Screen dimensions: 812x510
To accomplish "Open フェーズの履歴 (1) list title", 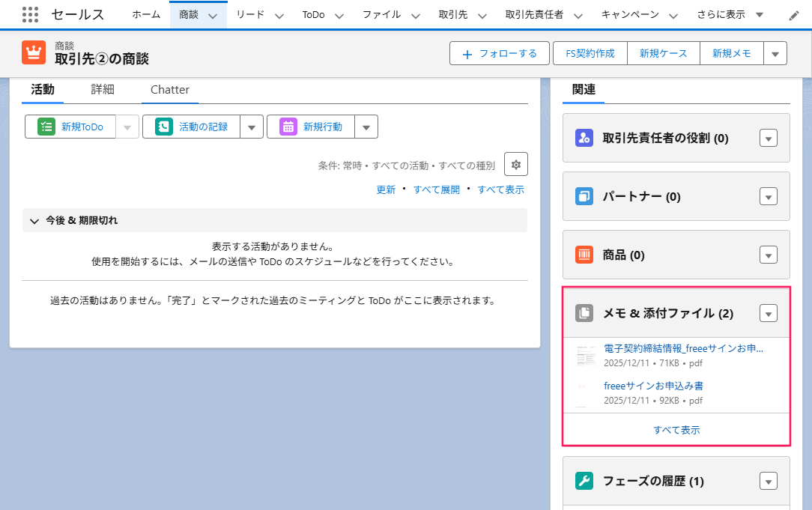I will click(653, 481).
